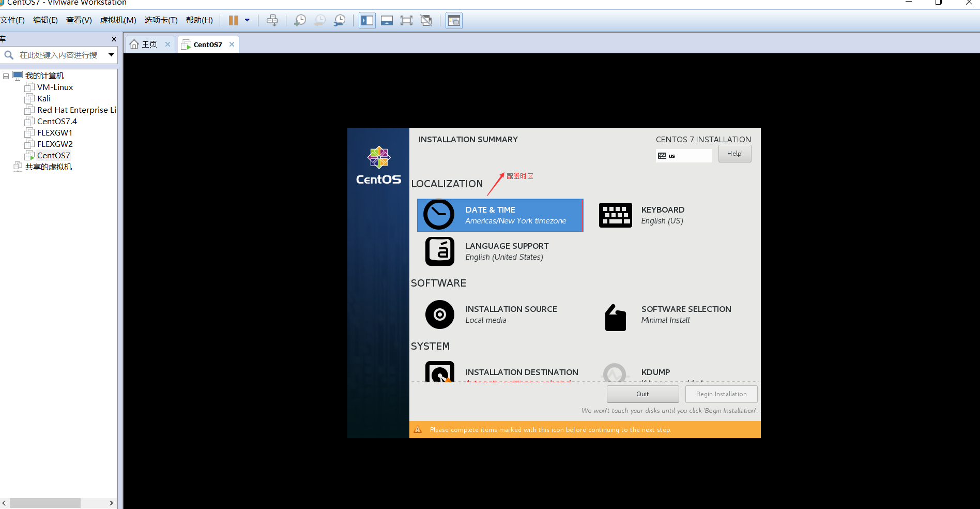Select the Kali virtual machine
Screen dimensions: 980x509
coord(44,99)
